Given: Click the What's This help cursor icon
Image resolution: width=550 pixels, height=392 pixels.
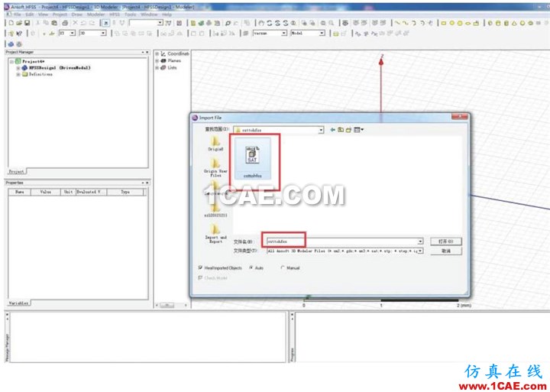Looking at the screenshot, I should [x=19, y=34].
